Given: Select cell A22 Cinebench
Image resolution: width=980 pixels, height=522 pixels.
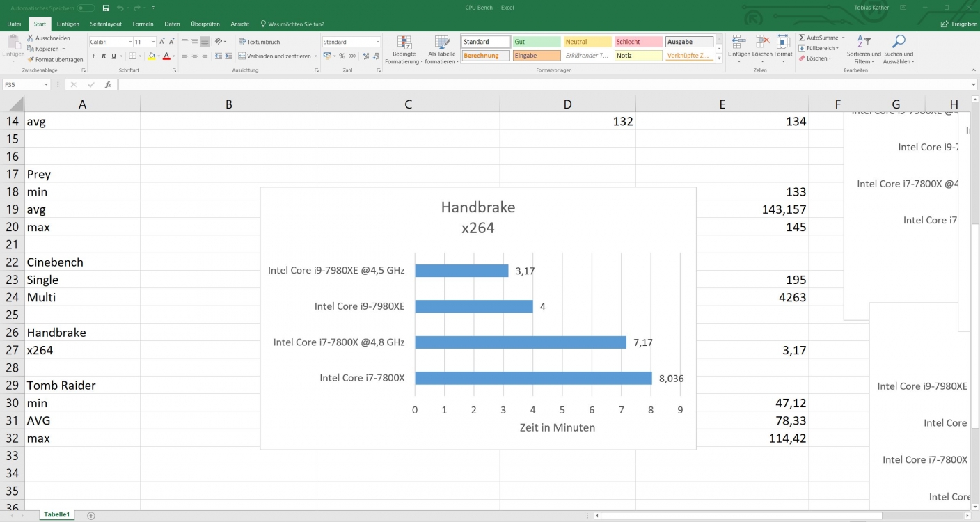Looking at the screenshot, I should coord(82,262).
